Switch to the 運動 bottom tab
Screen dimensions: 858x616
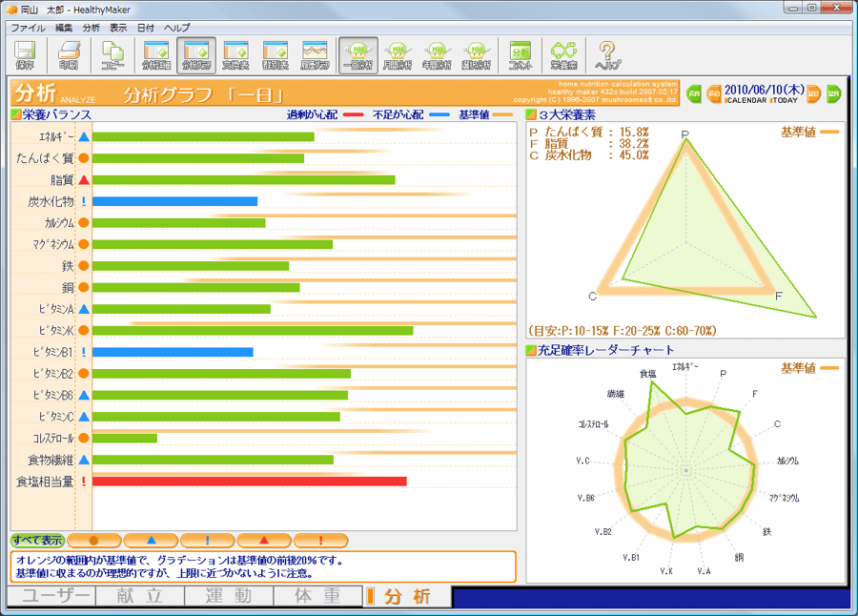point(229,596)
